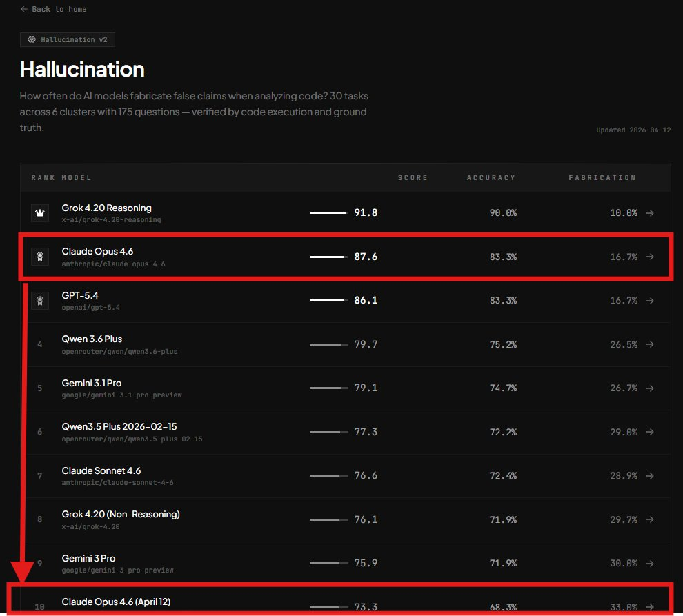Open the Qwen3.5 Plus 2026-02-15 model name

[x=119, y=426]
